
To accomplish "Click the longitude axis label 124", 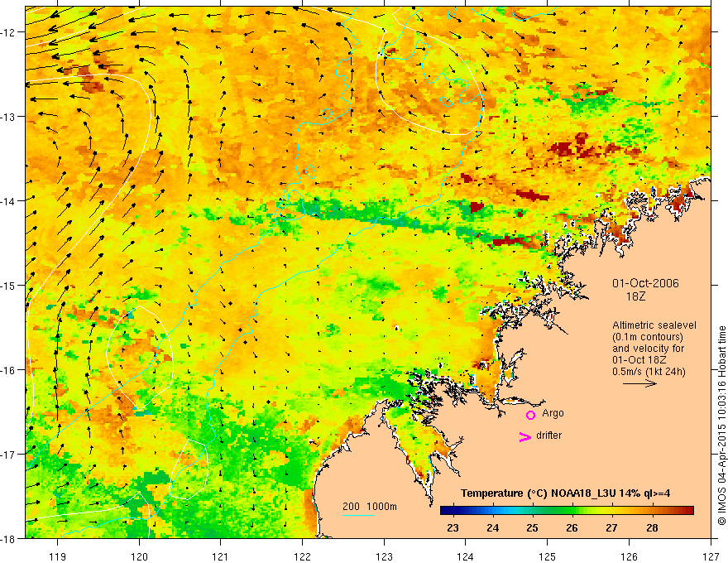I will click(x=466, y=556).
